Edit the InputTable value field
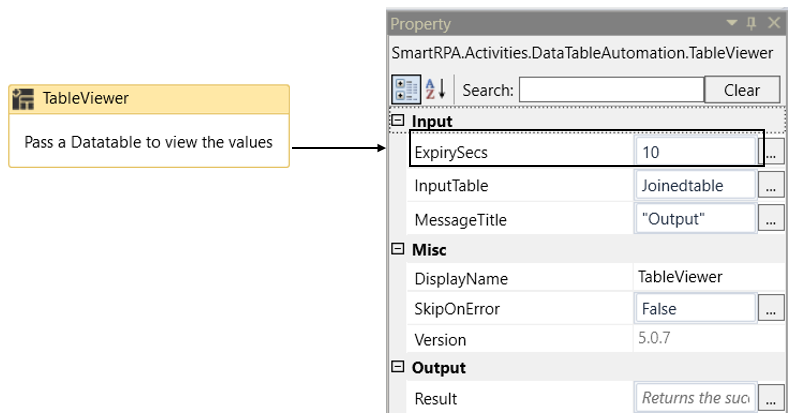Viewport: 792px width, 416px height. pyautogui.click(x=695, y=185)
